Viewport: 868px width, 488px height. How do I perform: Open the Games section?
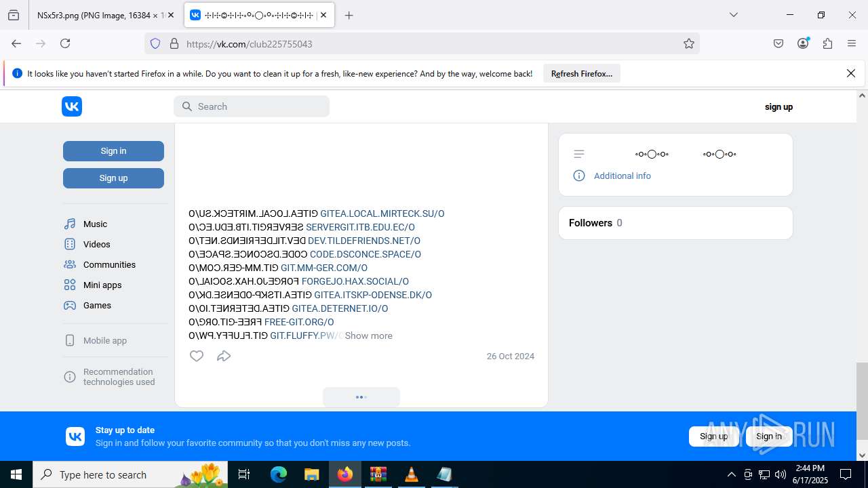click(x=97, y=305)
